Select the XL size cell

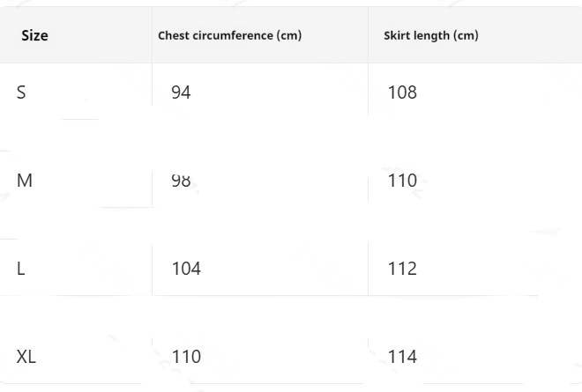26,357
